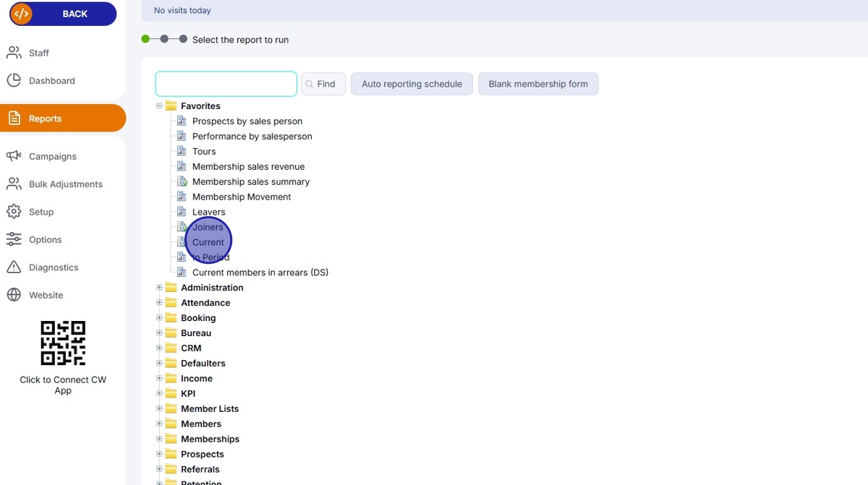Image resolution: width=868 pixels, height=485 pixels.
Task: Open the Joiners report
Action: 208,227
